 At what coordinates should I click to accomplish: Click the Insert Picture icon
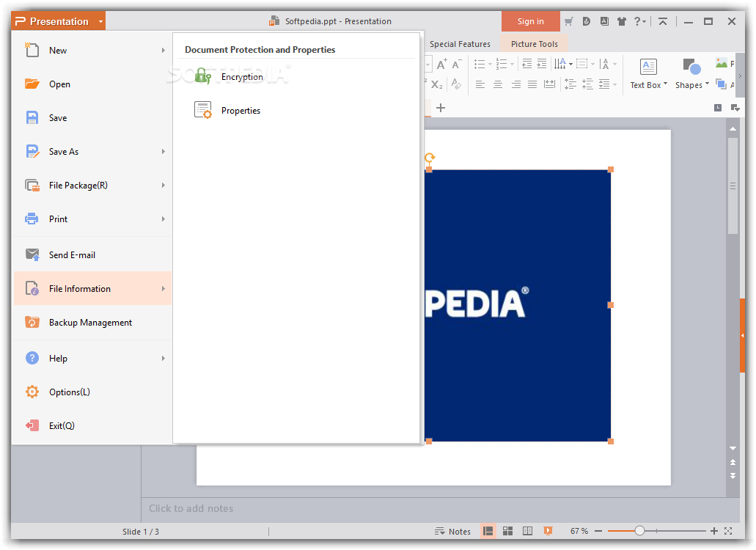click(722, 63)
